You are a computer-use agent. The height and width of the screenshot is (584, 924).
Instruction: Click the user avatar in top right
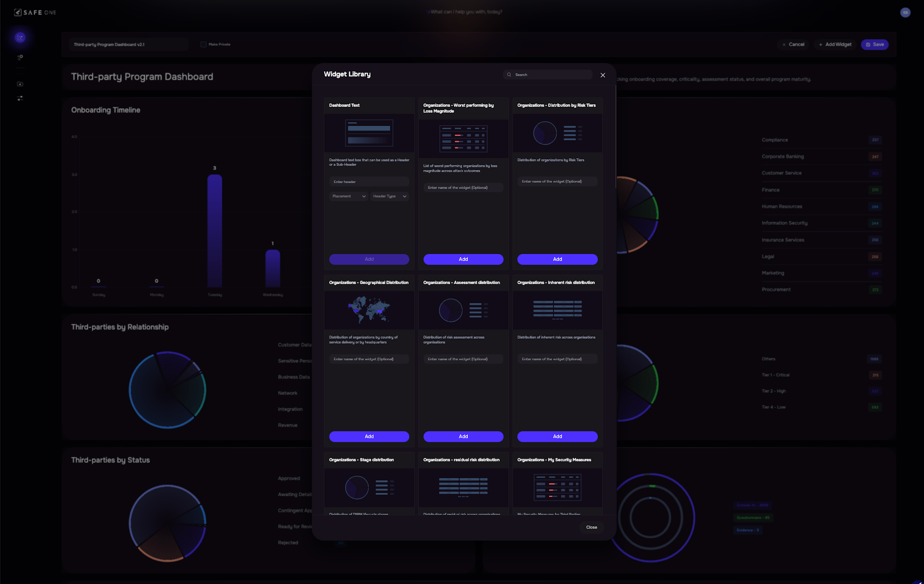pyautogui.click(x=905, y=13)
